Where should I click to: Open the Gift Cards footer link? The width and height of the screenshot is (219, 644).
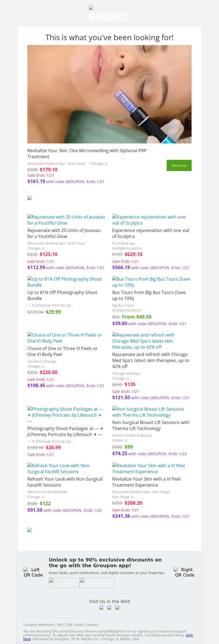tap(74, 625)
